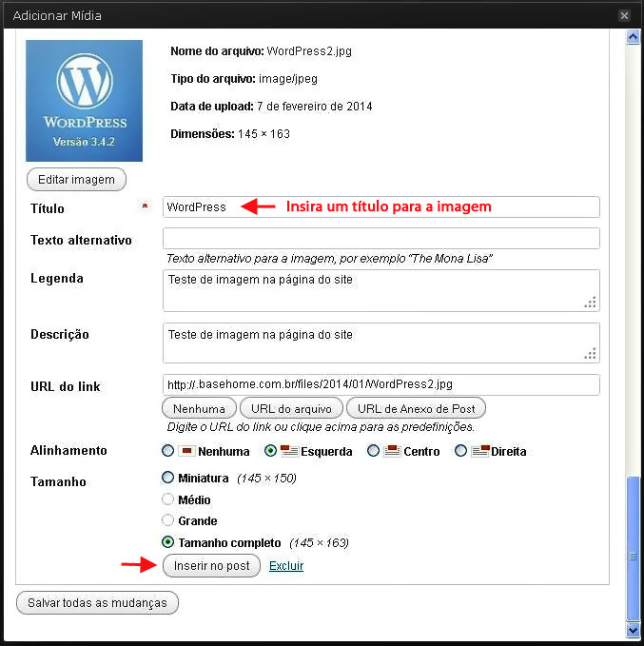Click the Adicionar Mídia title text
The image size is (644, 646).
57,15
